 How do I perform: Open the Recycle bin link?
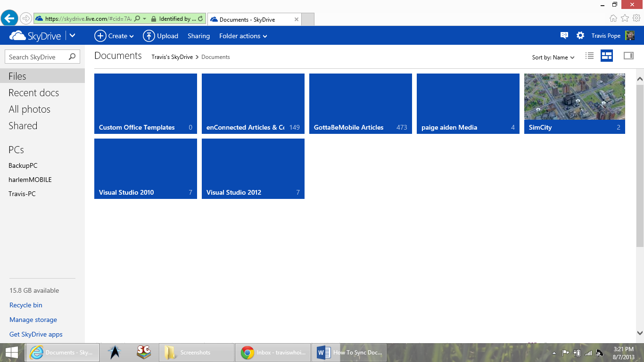(25, 305)
